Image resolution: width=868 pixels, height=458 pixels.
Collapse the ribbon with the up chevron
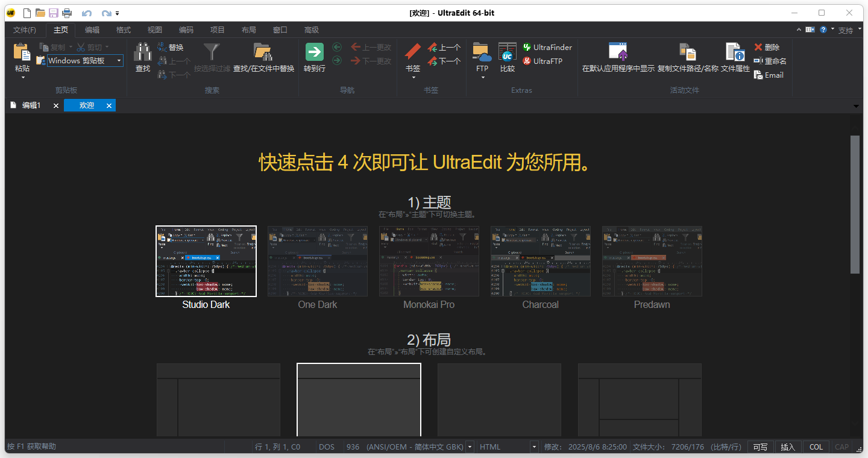pos(799,29)
